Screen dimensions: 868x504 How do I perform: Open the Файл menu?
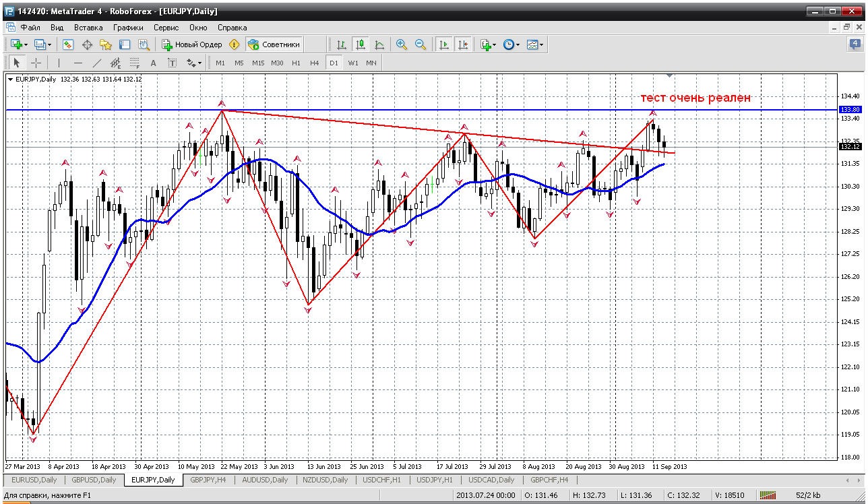[x=30, y=28]
